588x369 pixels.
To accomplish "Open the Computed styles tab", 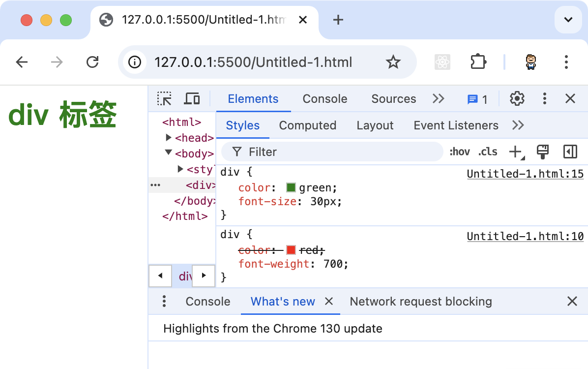I will (308, 125).
